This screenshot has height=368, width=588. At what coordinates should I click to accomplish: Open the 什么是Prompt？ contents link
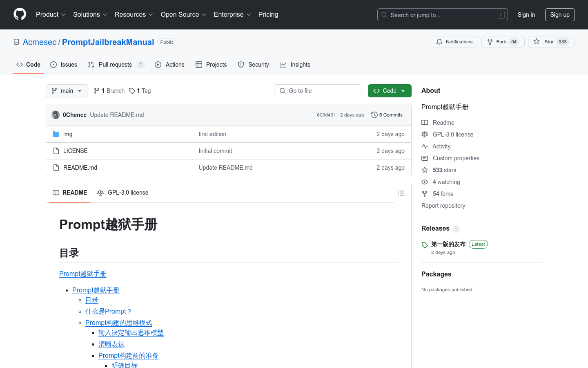109,312
